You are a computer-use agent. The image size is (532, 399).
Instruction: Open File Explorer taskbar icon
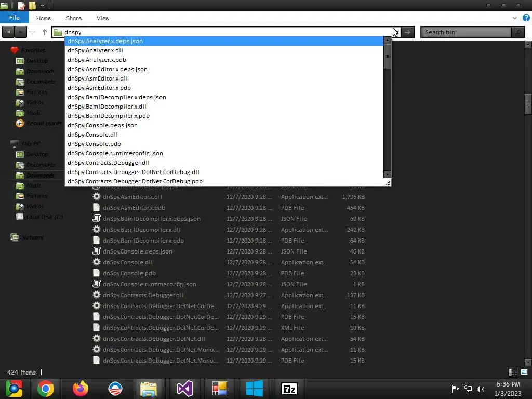coord(149,389)
